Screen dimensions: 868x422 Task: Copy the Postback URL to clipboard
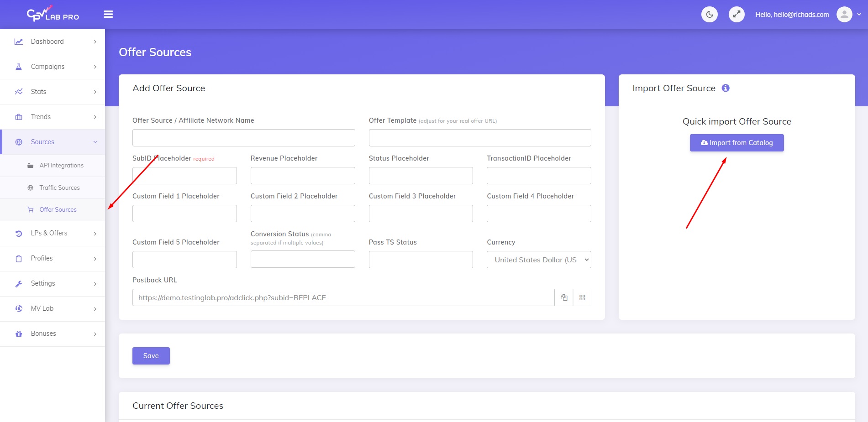point(564,297)
